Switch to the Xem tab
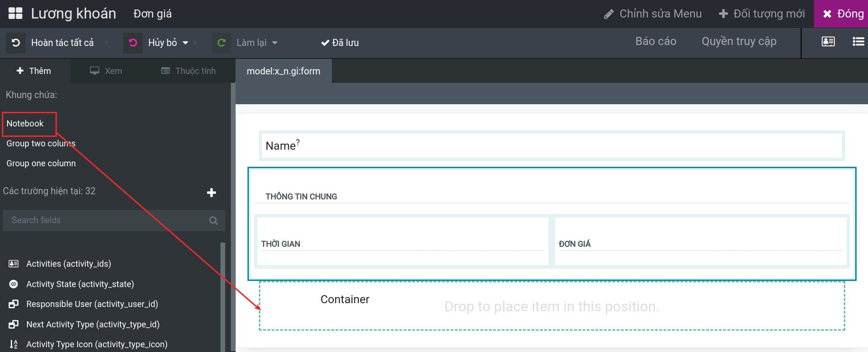Screen dimensions: 868x352 click(106, 71)
